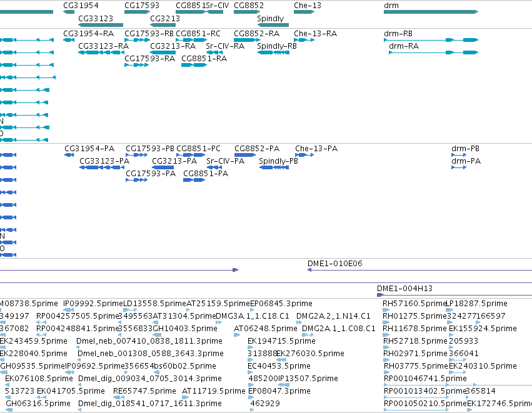Image resolution: width=532 pixels, height=413 pixels.
Task: Open EST EK194715.5prime label
Action: (281, 341)
